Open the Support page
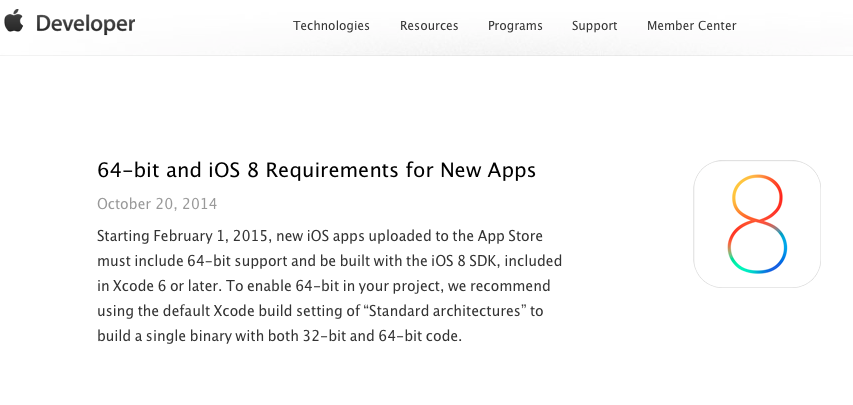The image size is (853, 405). point(594,26)
